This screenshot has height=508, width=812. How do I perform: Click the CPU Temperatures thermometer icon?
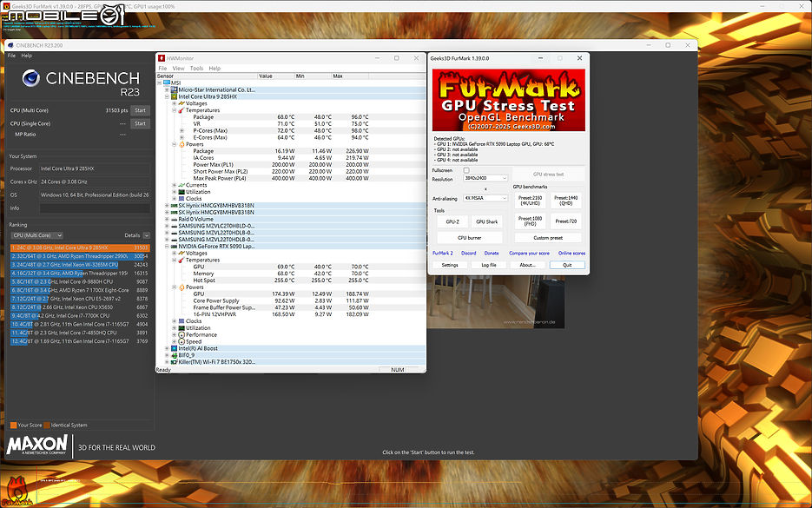pyautogui.click(x=182, y=110)
